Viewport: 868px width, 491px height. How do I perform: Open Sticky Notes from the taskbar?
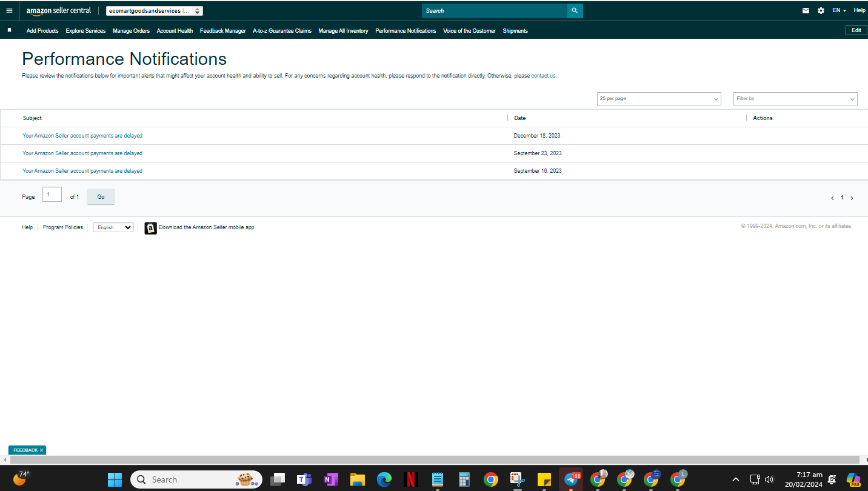pos(544,479)
